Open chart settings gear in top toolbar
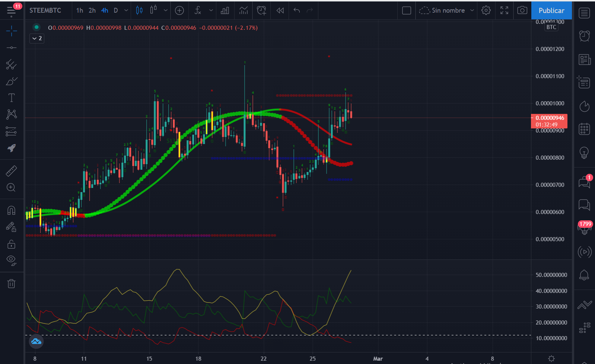 pos(486,10)
